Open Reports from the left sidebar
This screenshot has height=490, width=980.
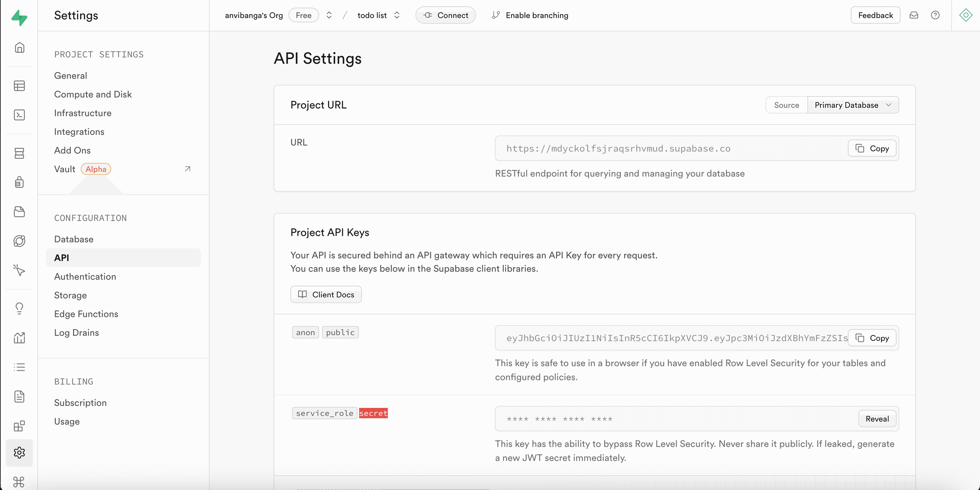[19, 337]
